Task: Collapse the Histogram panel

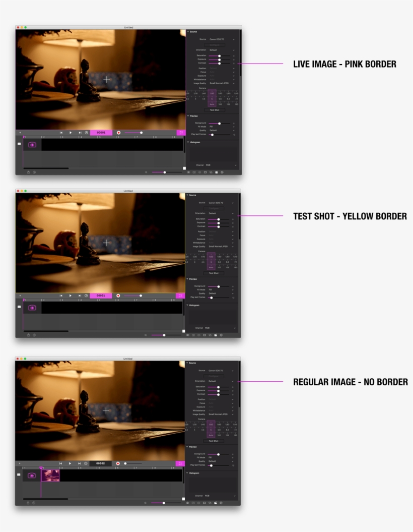Action: click(x=188, y=142)
